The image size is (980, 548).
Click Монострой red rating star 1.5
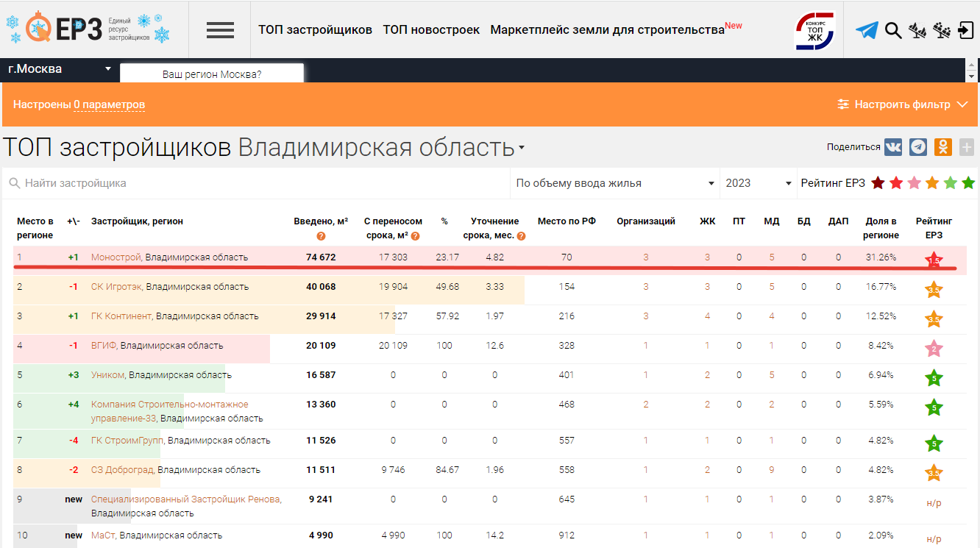coord(934,259)
